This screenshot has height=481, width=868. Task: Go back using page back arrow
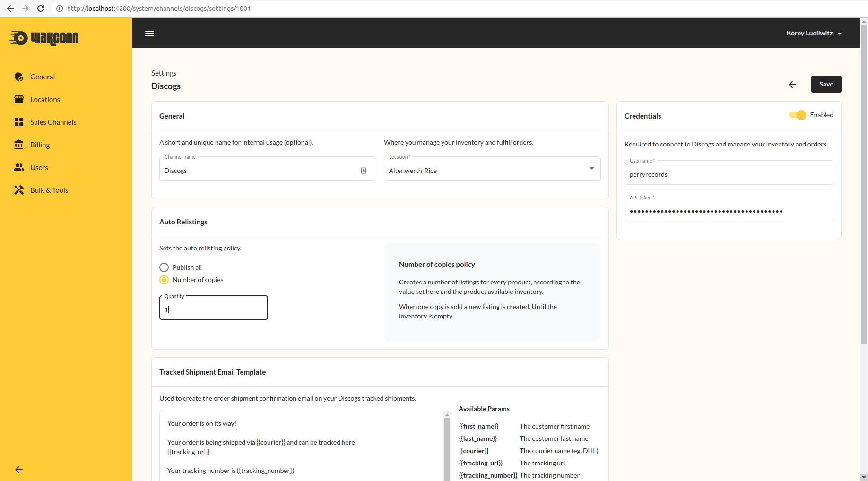[x=792, y=85]
